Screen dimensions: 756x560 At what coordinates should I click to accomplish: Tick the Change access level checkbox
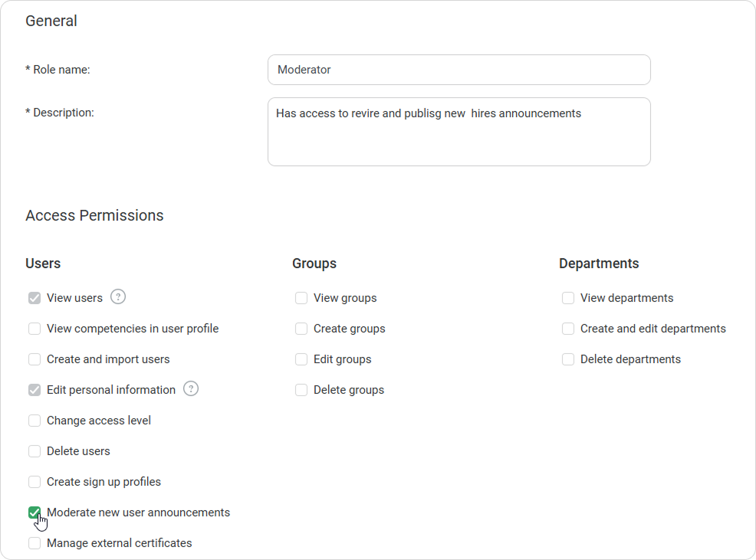(35, 421)
